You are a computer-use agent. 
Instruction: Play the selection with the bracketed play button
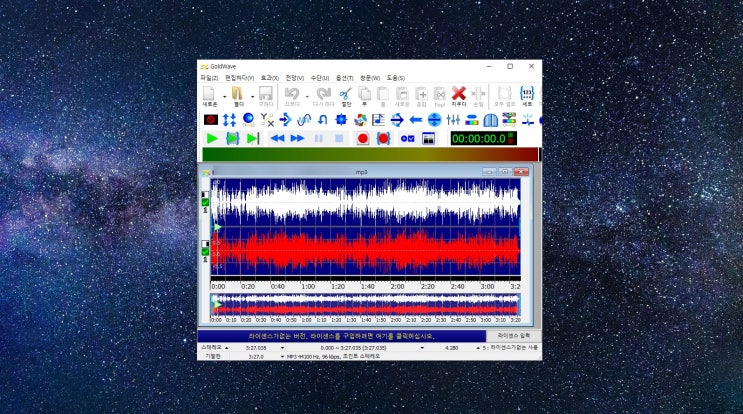coord(232,139)
